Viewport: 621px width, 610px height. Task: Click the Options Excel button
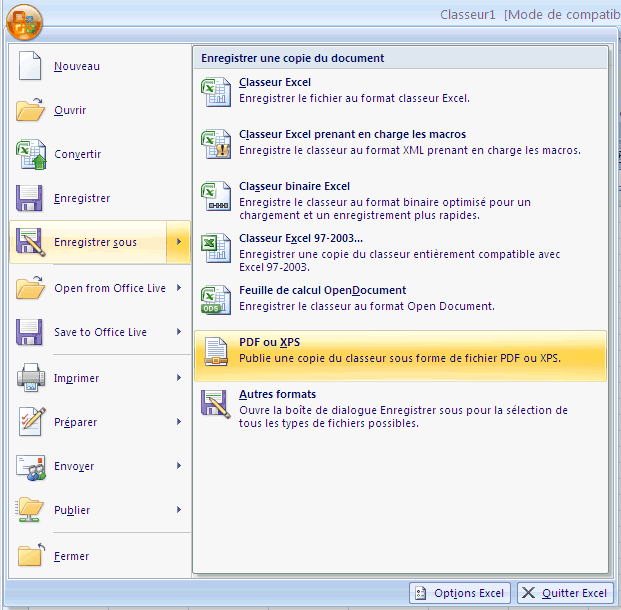[460, 593]
